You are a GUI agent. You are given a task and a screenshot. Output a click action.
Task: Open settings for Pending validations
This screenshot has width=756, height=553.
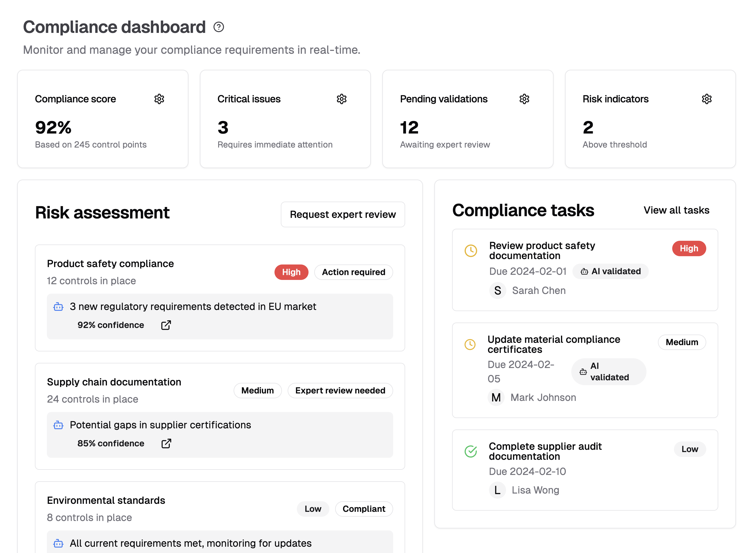(524, 99)
